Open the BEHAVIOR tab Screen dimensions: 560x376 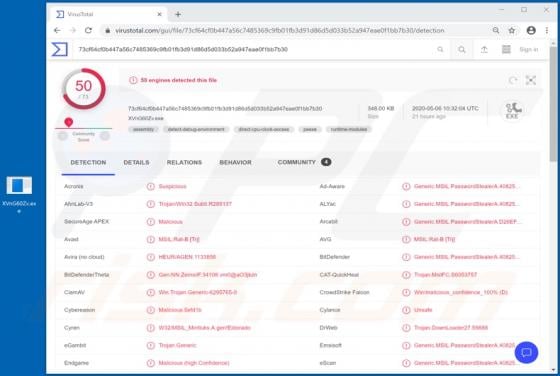coord(235,162)
